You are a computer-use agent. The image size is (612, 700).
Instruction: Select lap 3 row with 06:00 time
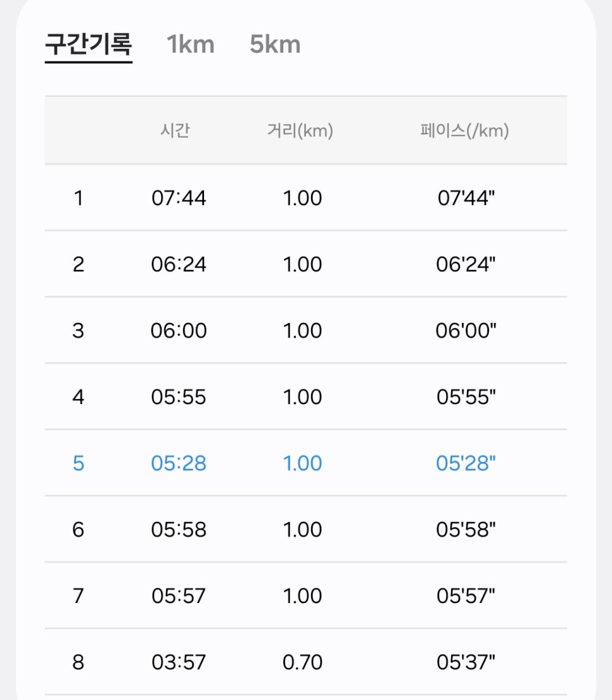pos(306,330)
